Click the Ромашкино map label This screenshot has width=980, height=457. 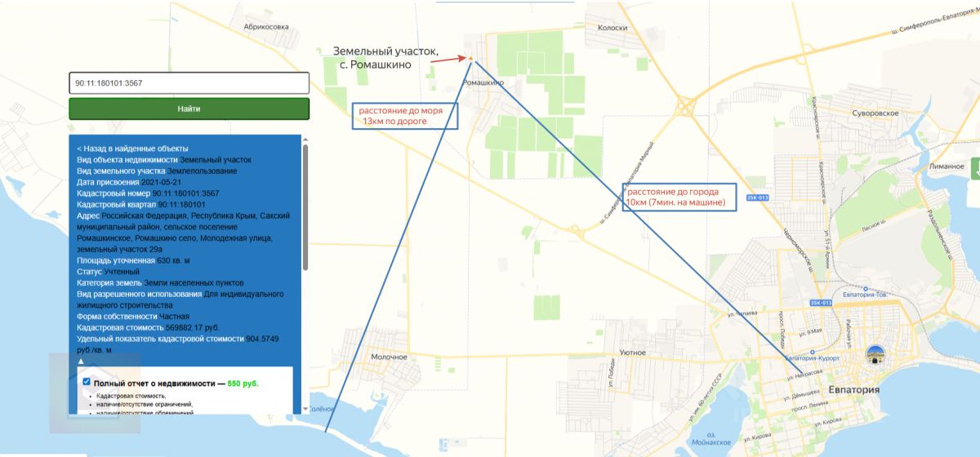point(483,83)
